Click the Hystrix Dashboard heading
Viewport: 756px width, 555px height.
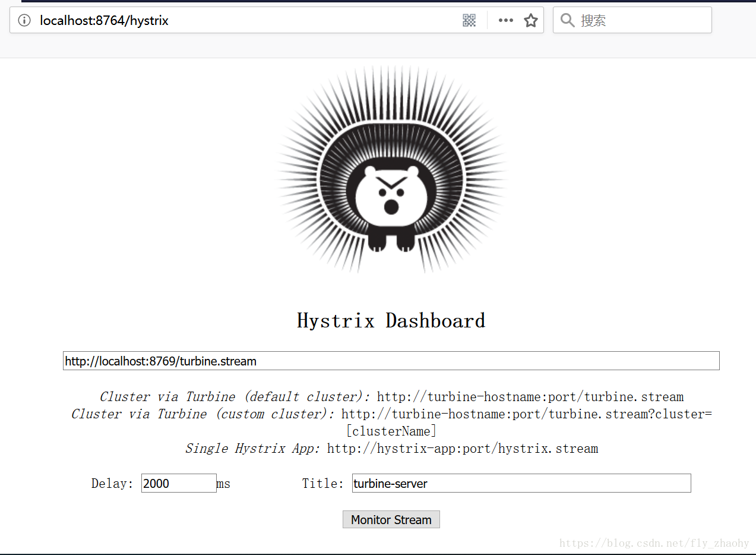[391, 321]
